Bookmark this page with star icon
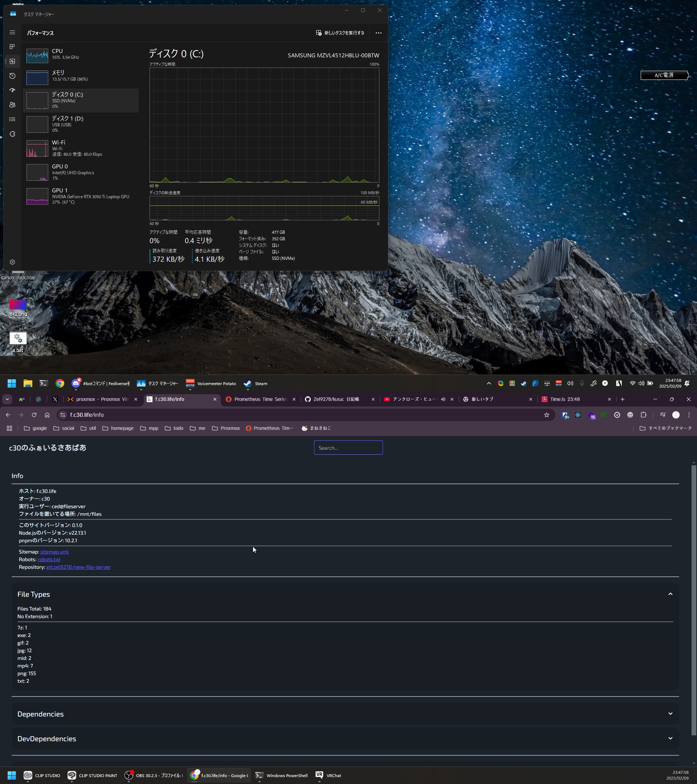Screen dimensions: 697x784 546,415
